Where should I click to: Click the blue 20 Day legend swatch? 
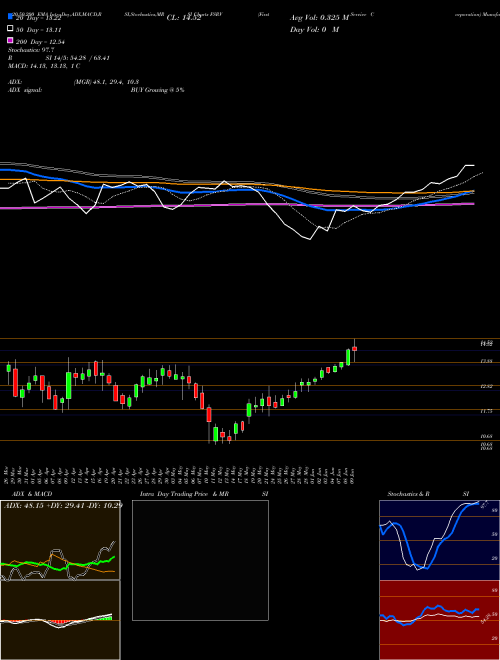[x=10, y=17]
